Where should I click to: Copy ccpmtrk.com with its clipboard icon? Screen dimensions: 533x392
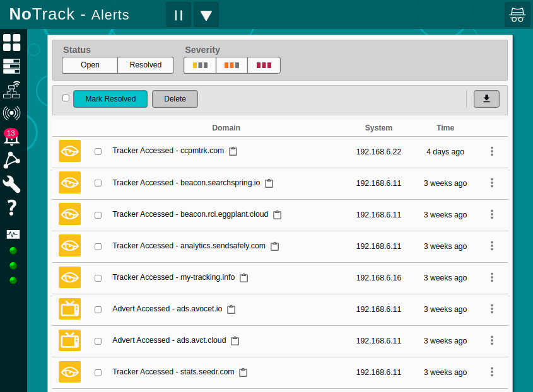click(233, 151)
